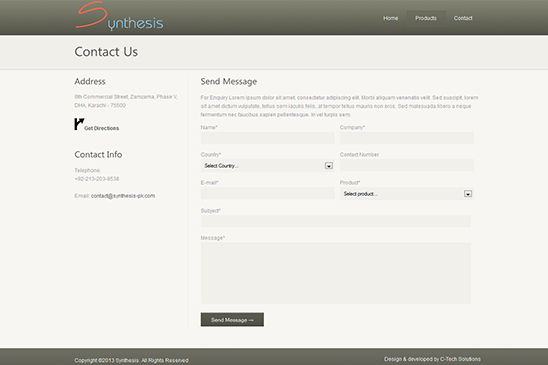The image size is (548, 365).
Task: Click the Telephone: label
Action: 87,170
